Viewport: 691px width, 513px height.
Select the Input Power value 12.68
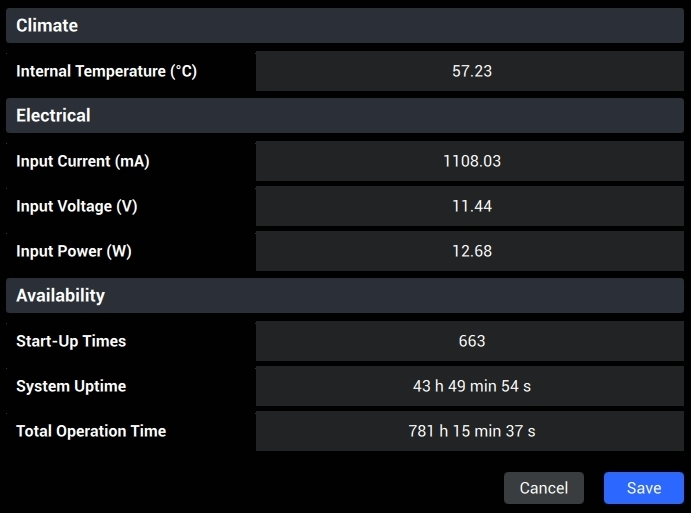click(x=470, y=251)
